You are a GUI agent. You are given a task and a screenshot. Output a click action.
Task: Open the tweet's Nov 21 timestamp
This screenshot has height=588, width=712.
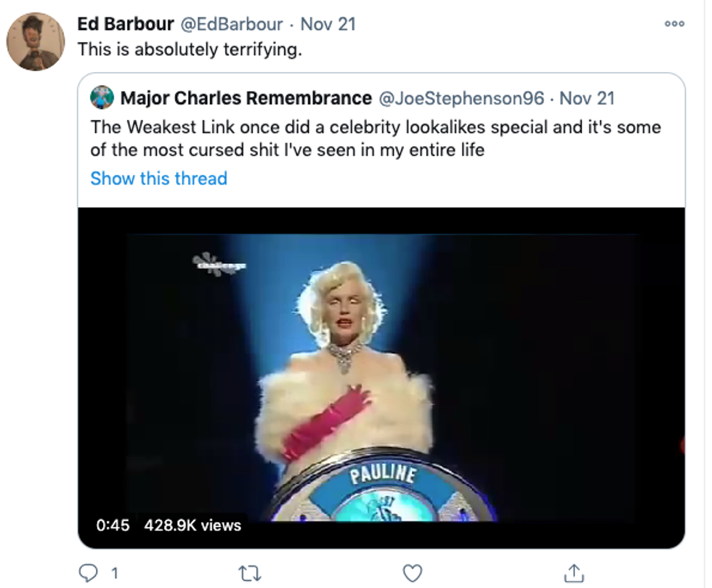pyautogui.click(x=328, y=24)
